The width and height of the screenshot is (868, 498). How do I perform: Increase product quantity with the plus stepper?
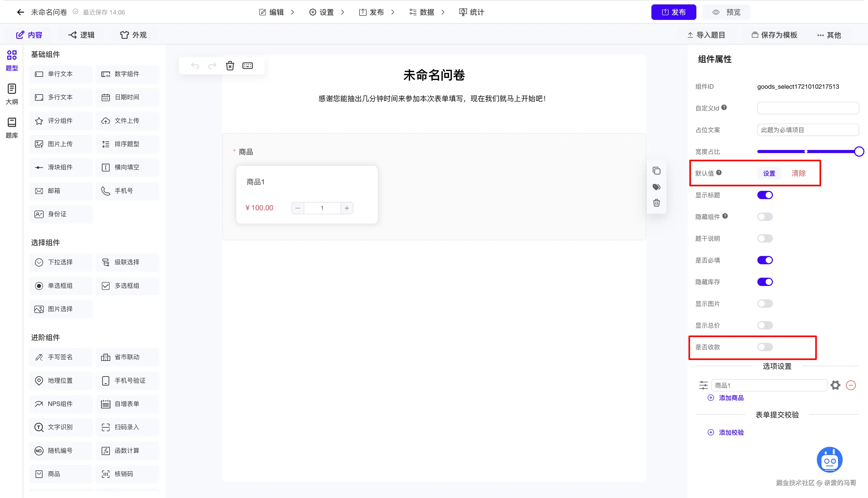[x=347, y=208]
